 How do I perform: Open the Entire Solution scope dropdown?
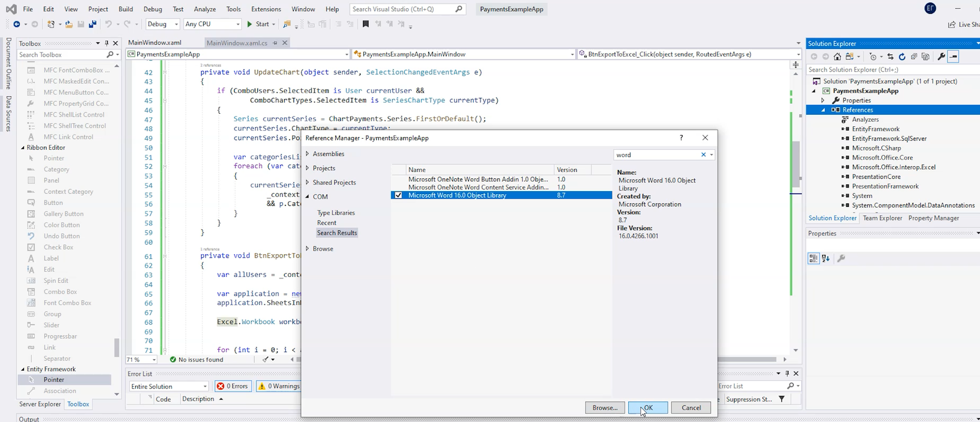click(x=169, y=386)
